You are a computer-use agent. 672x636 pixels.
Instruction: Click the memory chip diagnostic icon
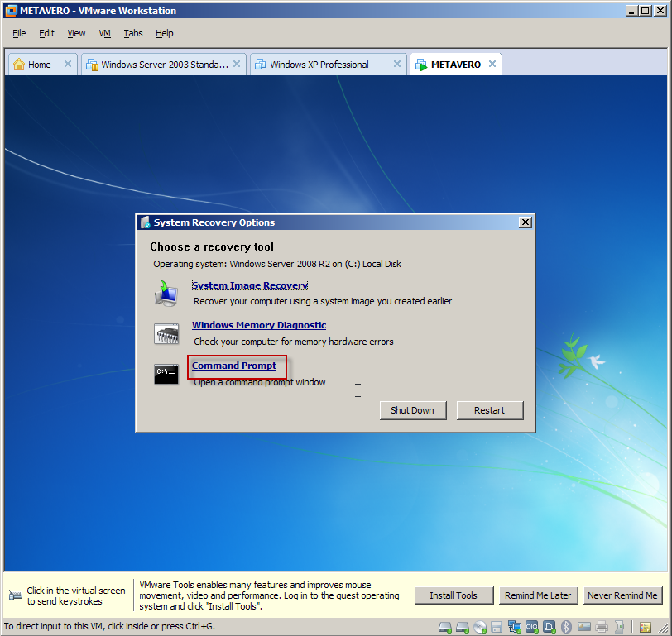pyautogui.click(x=166, y=333)
